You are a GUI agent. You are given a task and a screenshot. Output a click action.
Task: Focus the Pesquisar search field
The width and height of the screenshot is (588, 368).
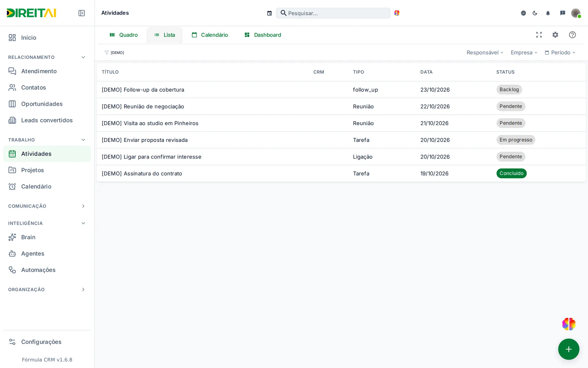point(333,13)
